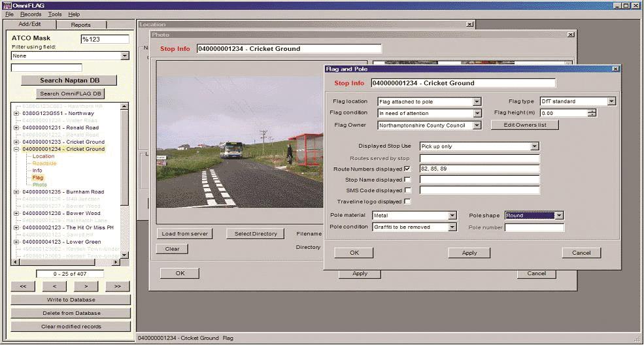The height and width of the screenshot is (345, 644).
Task: Click the OmniFLAG title bar app icon
Action: (x=7, y=5)
